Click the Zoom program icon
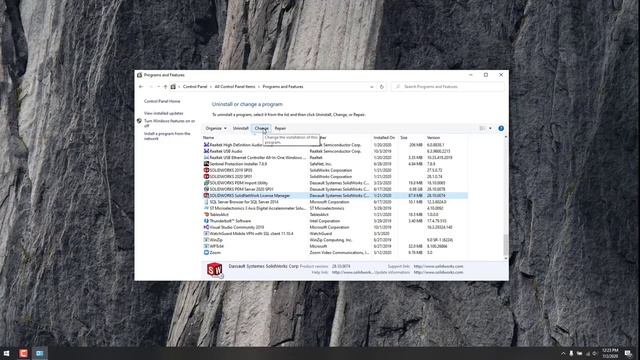This screenshot has height=360, width=640. pyautogui.click(x=206, y=253)
